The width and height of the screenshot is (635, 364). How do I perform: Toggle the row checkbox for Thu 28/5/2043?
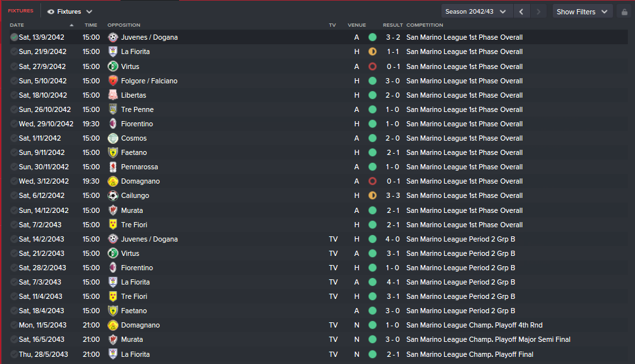(14, 354)
